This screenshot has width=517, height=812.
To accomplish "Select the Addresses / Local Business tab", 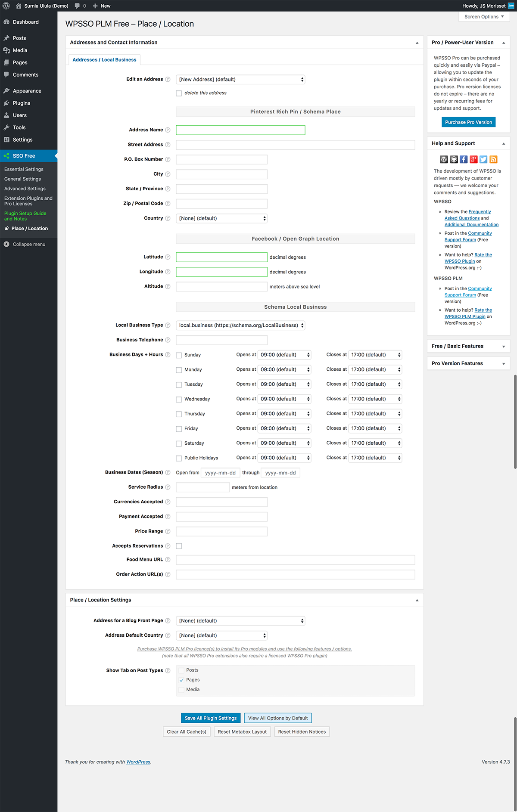I will tap(104, 60).
